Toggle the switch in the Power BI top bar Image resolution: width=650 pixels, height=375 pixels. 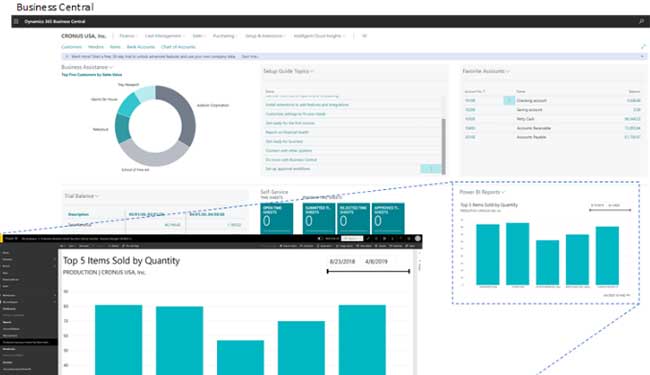tap(320, 239)
